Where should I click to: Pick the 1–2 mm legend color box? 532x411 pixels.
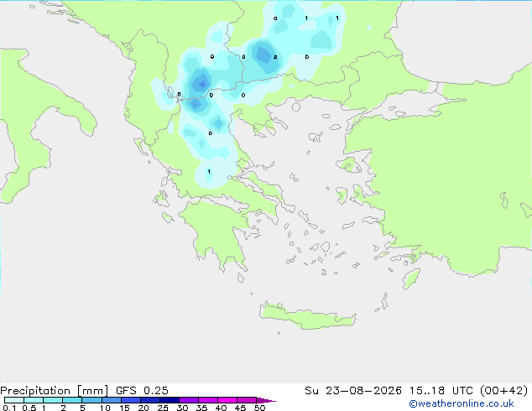point(53,400)
